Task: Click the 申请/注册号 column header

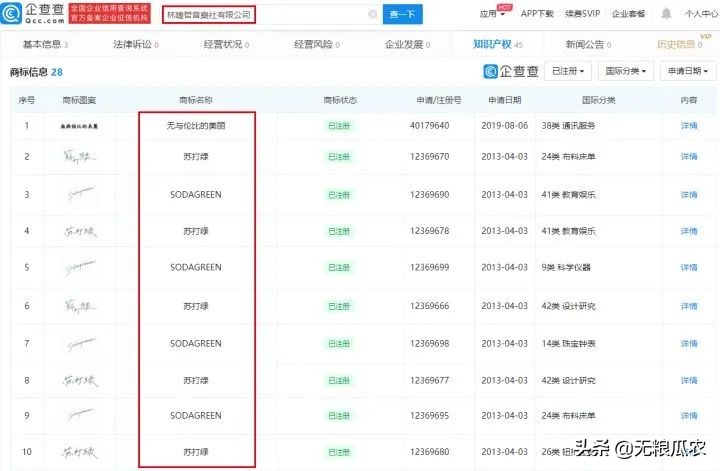Action: click(439, 100)
